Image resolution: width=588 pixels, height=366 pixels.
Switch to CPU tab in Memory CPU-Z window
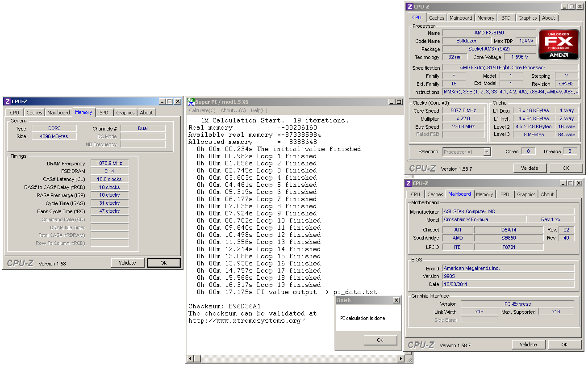(x=15, y=113)
